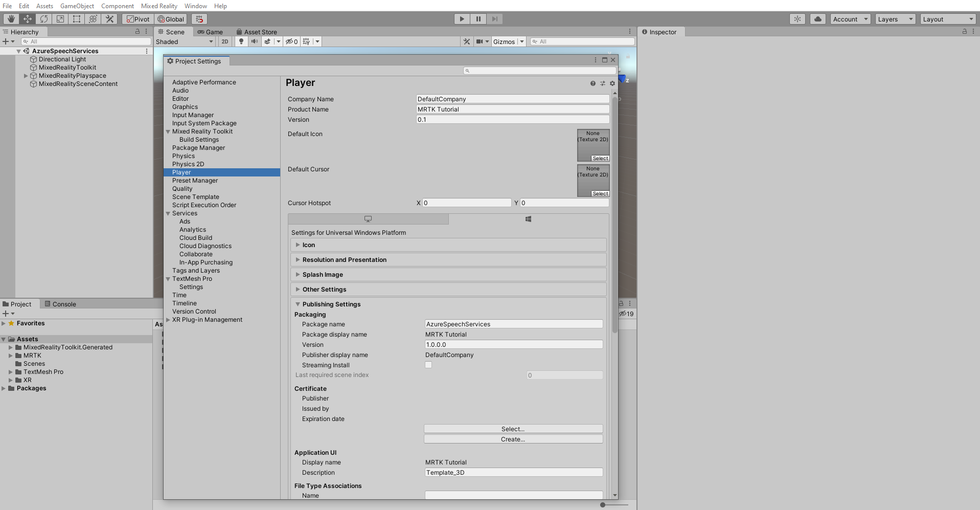Select the Rect tool

76,19
